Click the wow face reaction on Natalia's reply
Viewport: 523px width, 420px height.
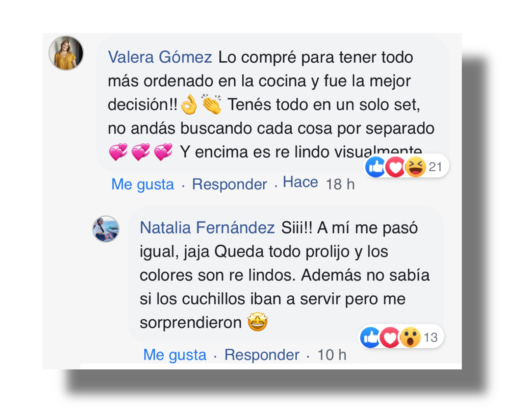410,337
